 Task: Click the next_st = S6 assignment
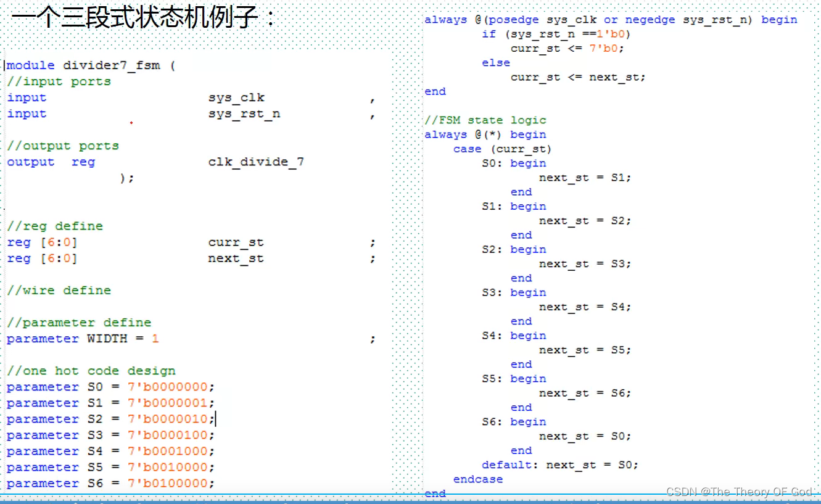point(585,394)
